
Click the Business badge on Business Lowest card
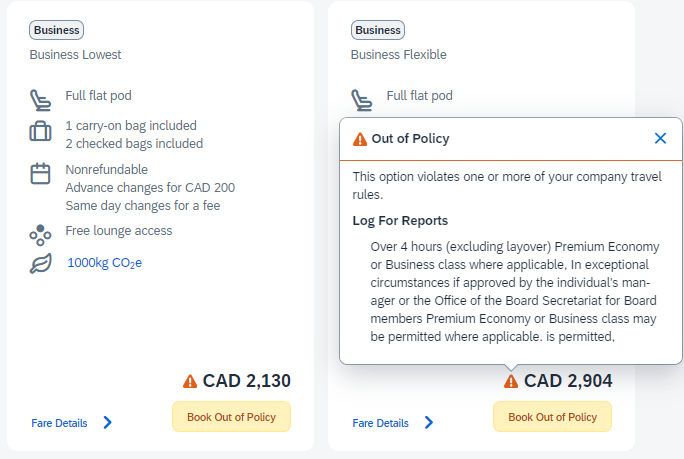click(56, 30)
